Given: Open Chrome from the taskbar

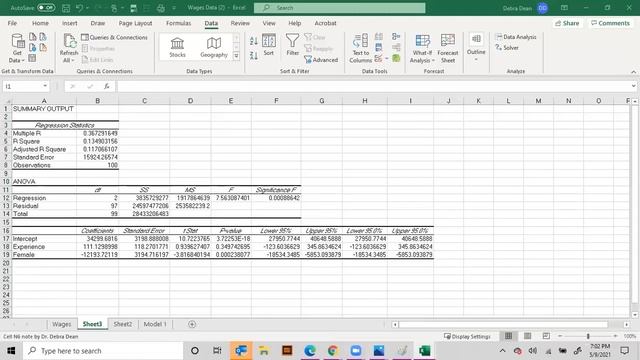Looking at the screenshot, I should (x=333, y=351).
